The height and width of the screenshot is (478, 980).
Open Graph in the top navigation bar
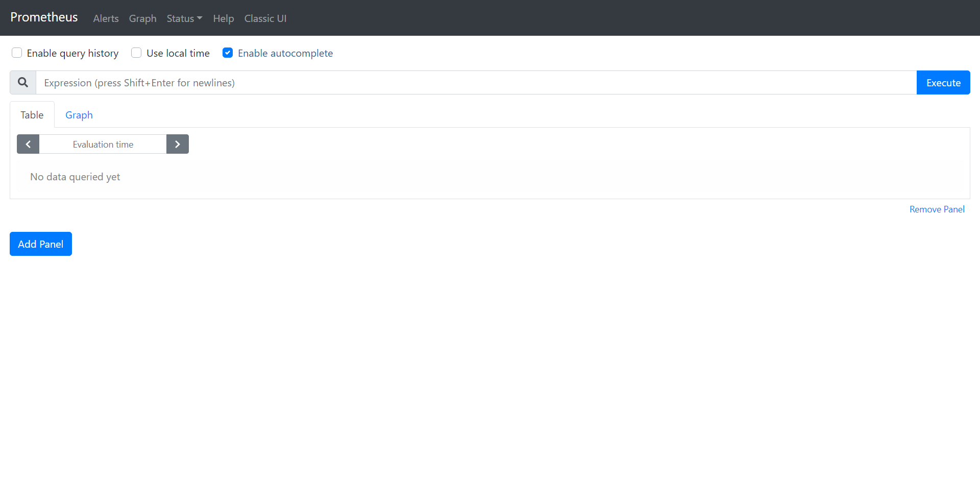click(142, 18)
